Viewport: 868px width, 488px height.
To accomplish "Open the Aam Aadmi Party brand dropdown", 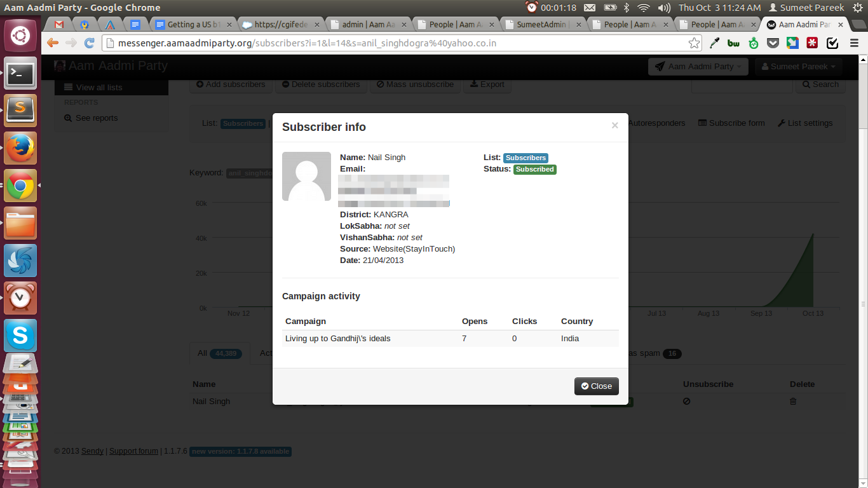I will [698, 66].
